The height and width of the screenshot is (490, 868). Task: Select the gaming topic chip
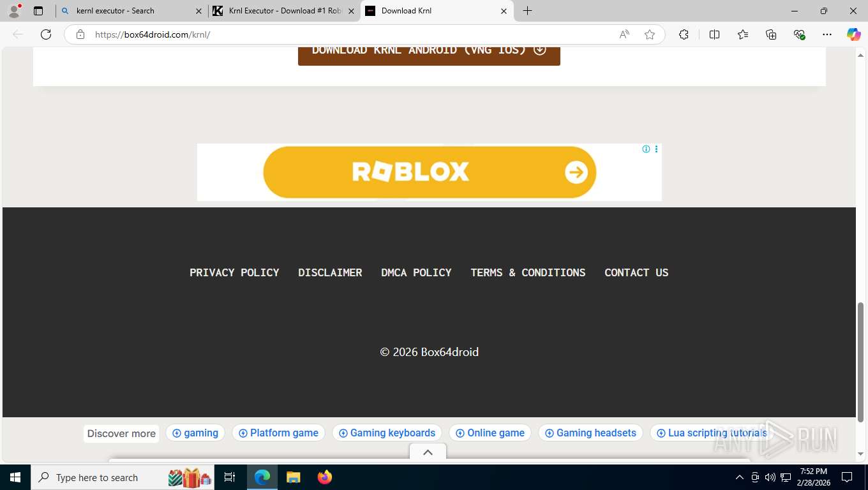pyautogui.click(x=195, y=433)
